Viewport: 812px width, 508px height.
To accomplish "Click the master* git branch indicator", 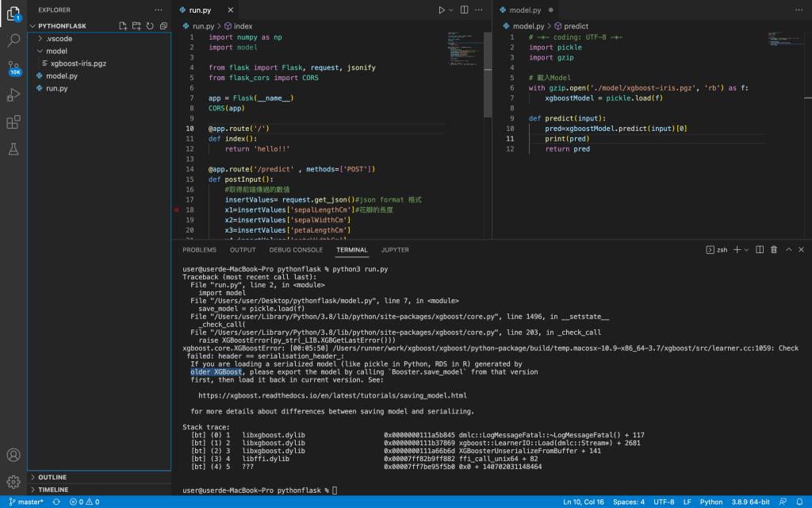I will pyautogui.click(x=26, y=502).
